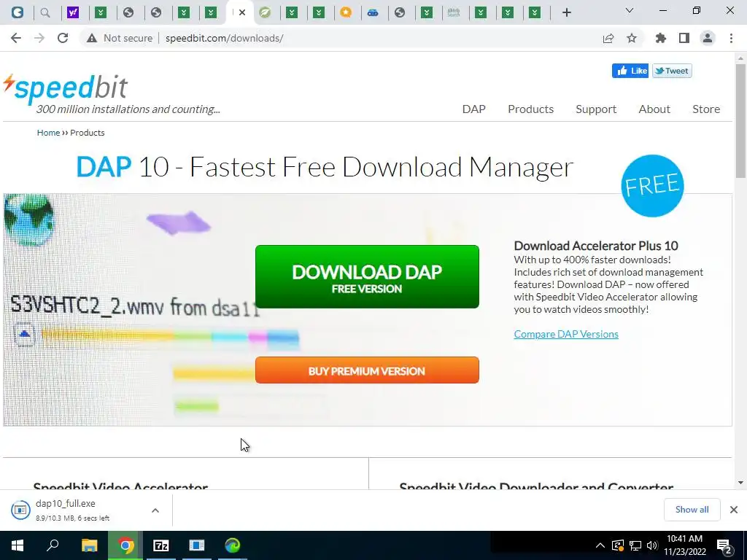
Task: Click the sync status tray icon
Action: (x=617, y=545)
